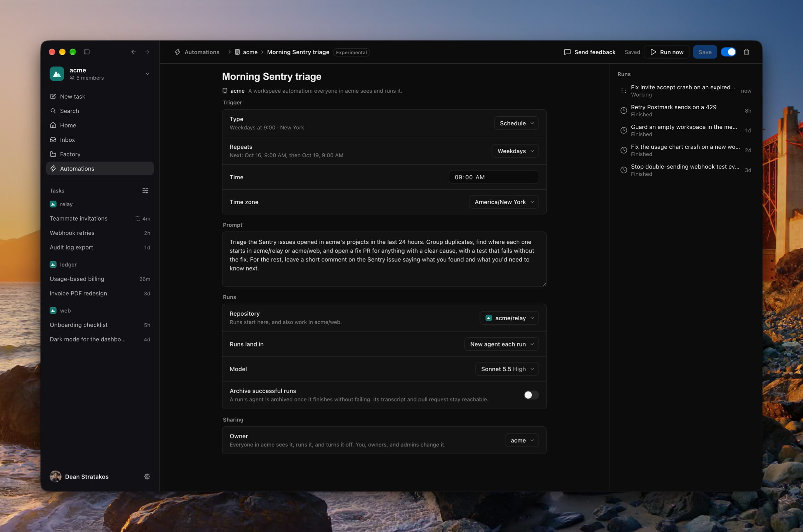The height and width of the screenshot is (532, 803).
Task: Open run 'Guard an empty workspace in the me...'
Action: [686, 130]
